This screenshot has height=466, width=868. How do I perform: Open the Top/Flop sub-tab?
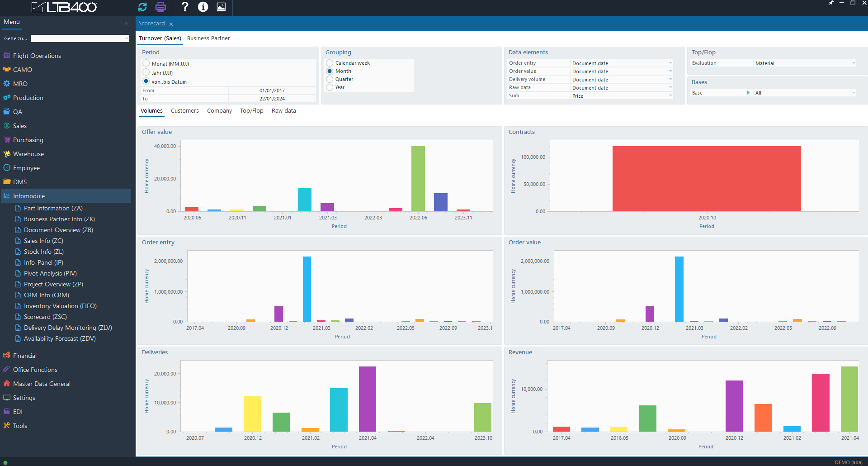coord(251,111)
